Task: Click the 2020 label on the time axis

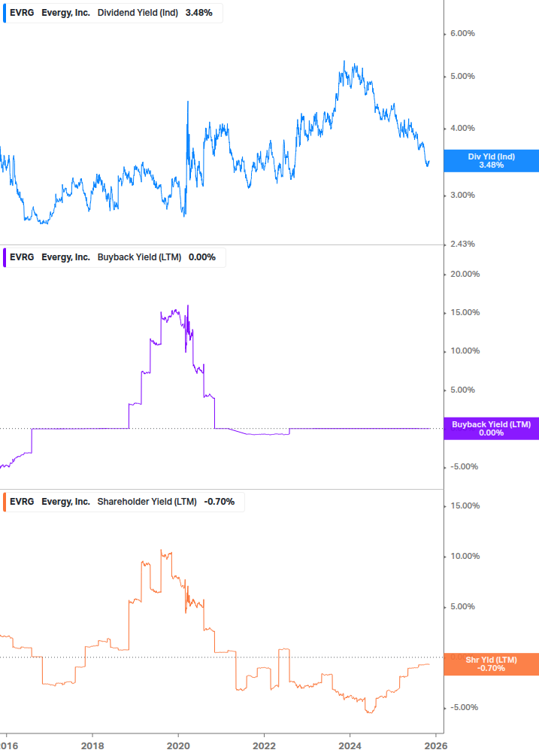Action: click(x=178, y=746)
